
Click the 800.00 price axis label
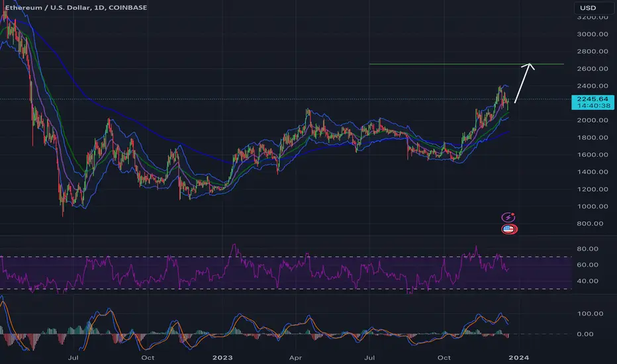click(590, 224)
